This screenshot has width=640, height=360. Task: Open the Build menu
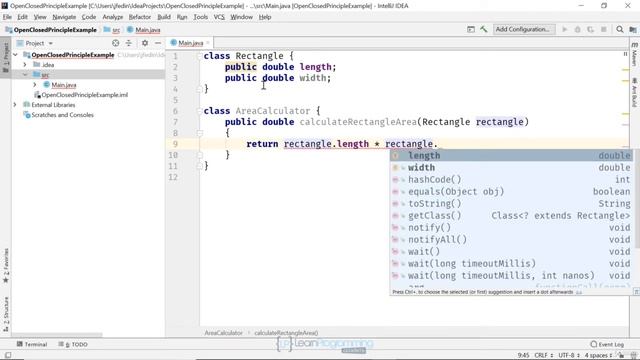point(164,17)
